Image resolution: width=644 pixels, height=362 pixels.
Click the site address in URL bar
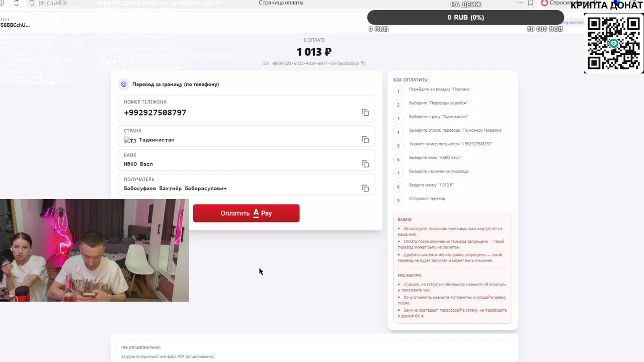[52, 3]
